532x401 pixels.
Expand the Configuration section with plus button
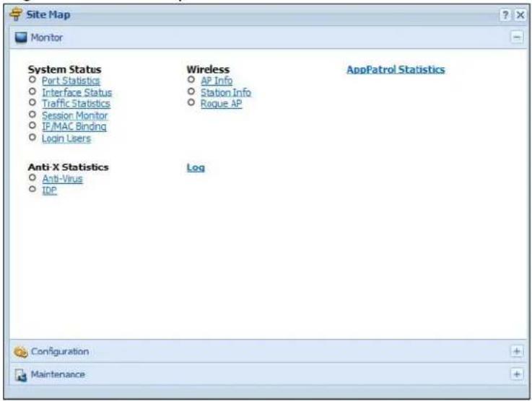point(517,351)
